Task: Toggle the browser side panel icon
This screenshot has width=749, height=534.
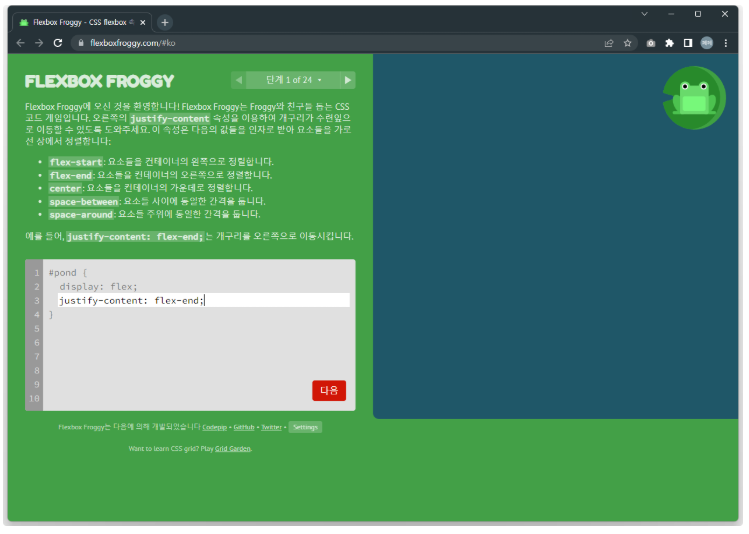Action: pyautogui.click(x=688, y=43)
